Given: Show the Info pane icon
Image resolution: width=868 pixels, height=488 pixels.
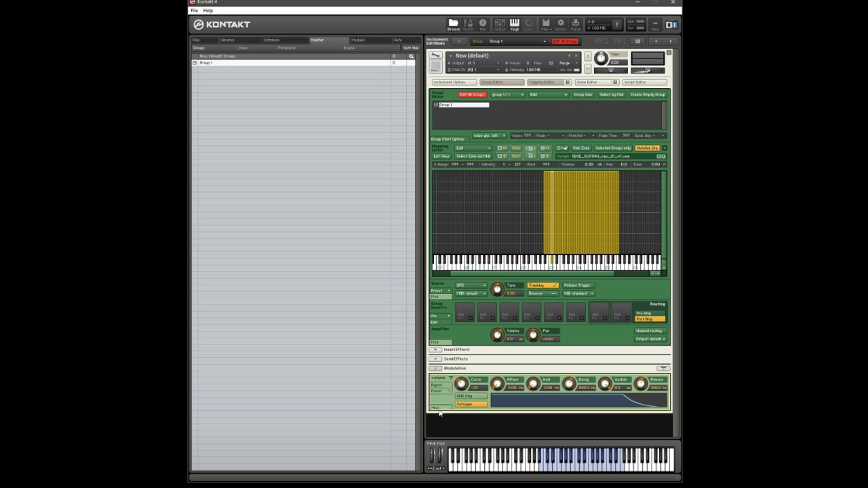Looking at the screenshot, I should (x=483, y=24).
